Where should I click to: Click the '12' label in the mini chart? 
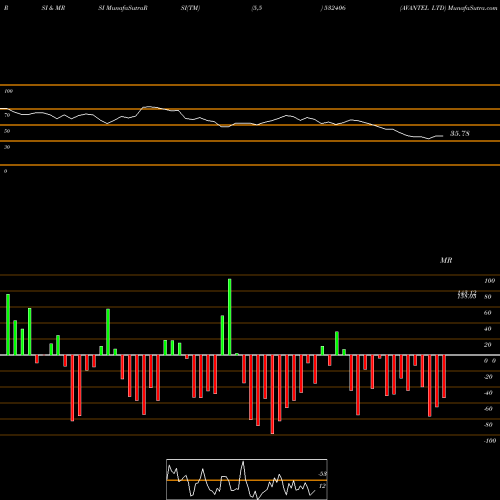322,486
